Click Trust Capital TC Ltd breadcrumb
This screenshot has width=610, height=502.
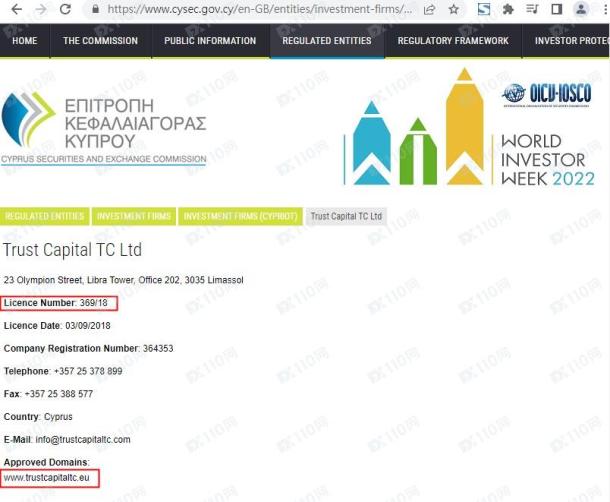point(346,216)
